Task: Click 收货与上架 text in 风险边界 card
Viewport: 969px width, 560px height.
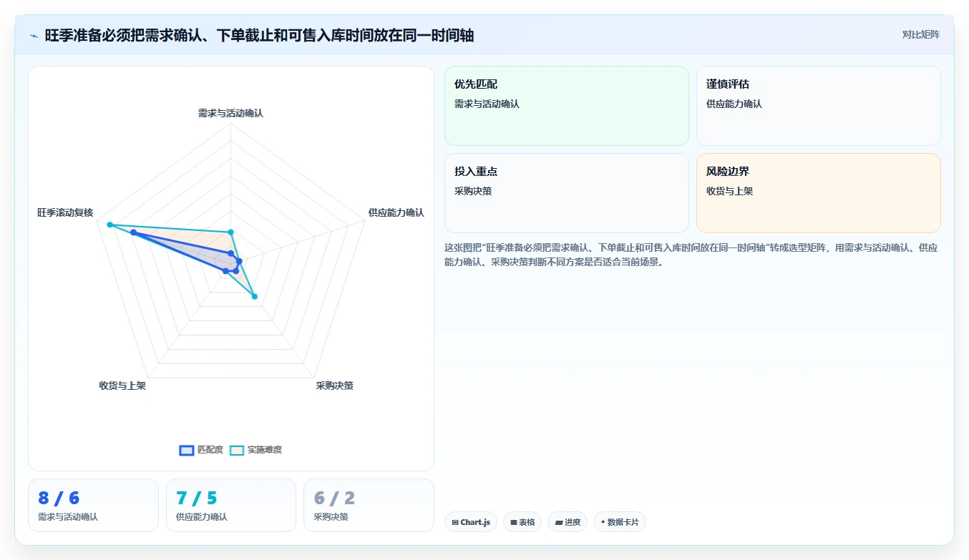Action: click(x=729, y=191)
